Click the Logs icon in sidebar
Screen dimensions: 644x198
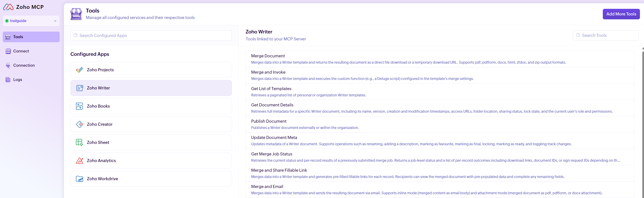coord(8,80)
